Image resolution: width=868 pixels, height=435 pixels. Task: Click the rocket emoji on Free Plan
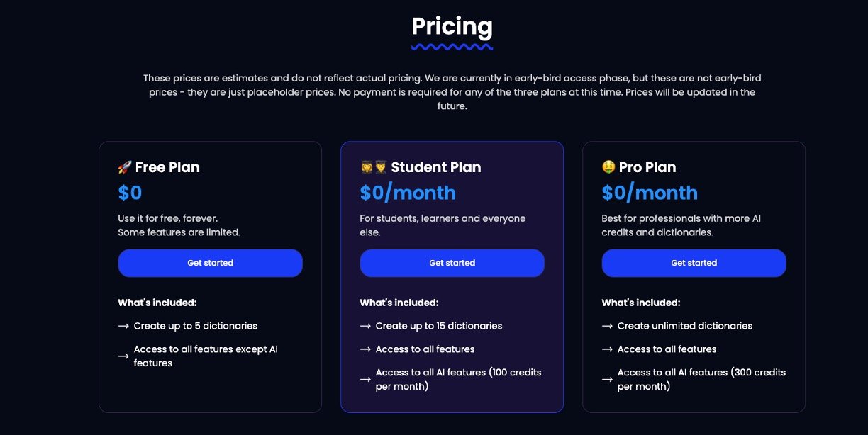point(125,168)
